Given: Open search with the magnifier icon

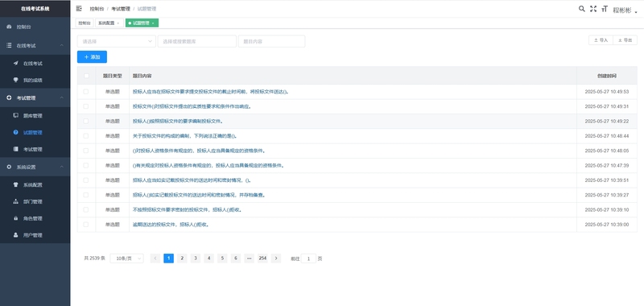Looking at the screenshot, I should point(581,9).
